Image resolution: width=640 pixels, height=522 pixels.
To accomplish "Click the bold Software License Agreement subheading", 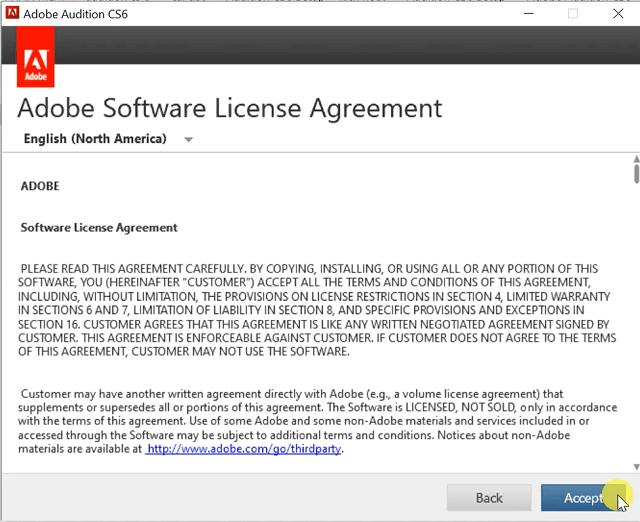I will pos(99,228).
